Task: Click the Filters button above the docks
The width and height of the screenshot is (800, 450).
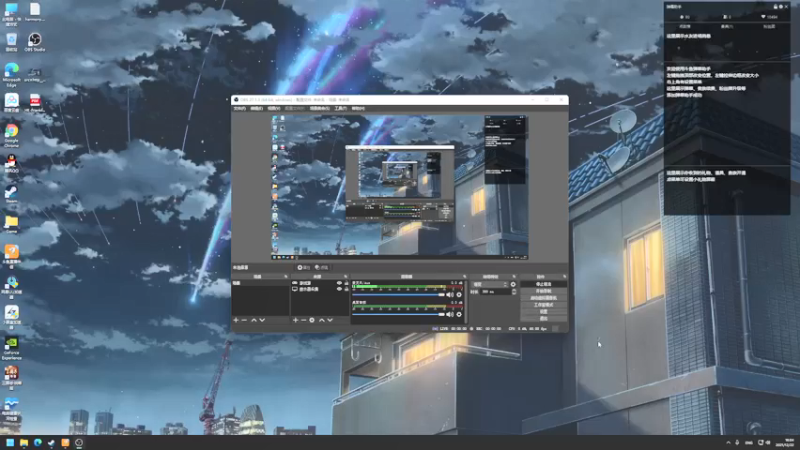Action: (x=321, y=267)
